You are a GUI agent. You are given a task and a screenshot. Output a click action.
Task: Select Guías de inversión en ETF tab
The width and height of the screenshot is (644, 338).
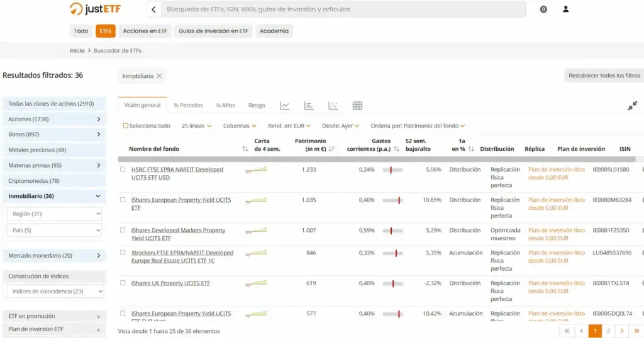point(213,31)
